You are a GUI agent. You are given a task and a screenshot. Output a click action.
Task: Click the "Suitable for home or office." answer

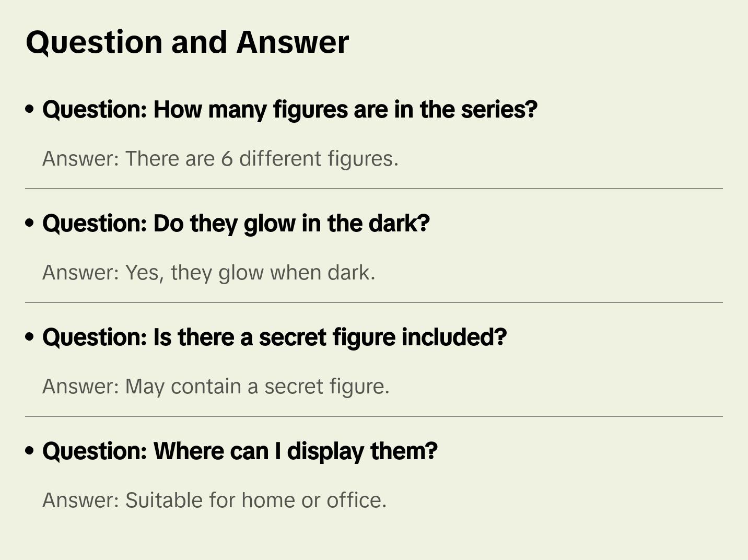click(x=214, y=500)
